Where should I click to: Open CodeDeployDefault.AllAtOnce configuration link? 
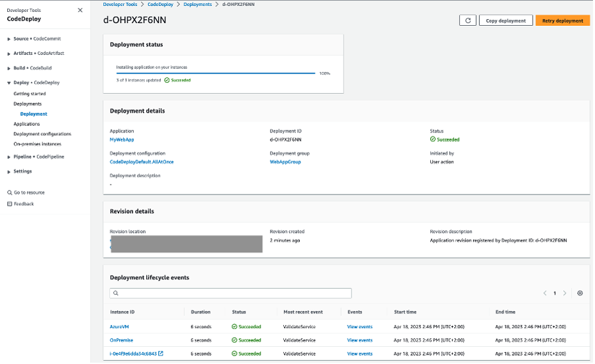coord(142,162)
